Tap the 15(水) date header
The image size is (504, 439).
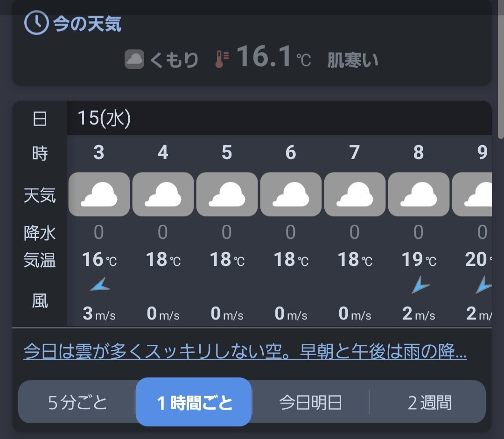104,118
